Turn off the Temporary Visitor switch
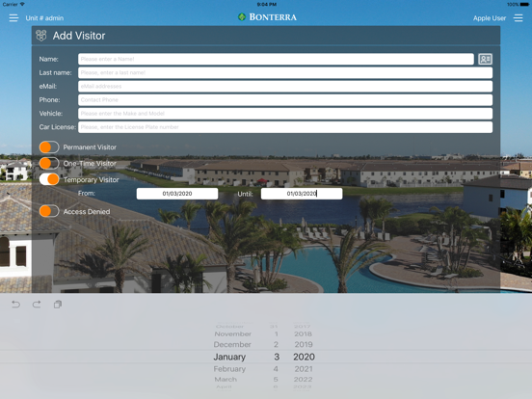The image size is (532, 399). [x=49, y=179]
